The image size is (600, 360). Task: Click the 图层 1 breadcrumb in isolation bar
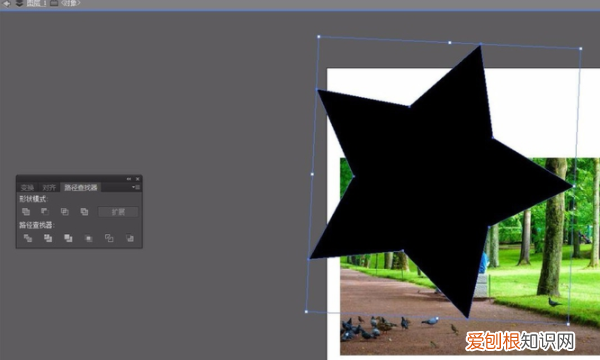point(36,3)
